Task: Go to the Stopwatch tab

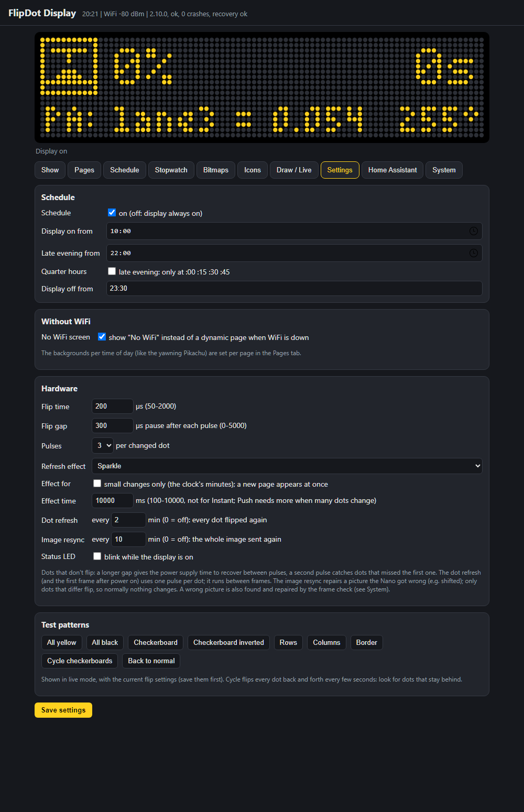Action: click(171, 170)
